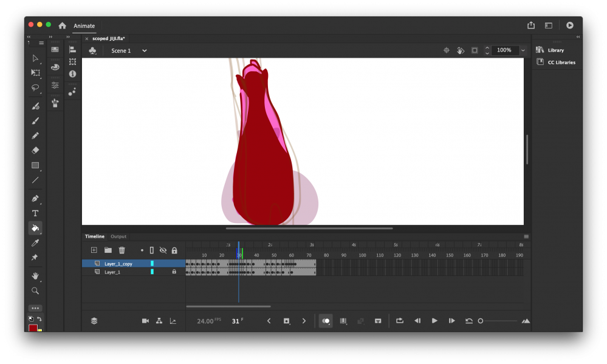Select the Eraser tool
Screen dimensions: 607x364
[x=35, y=150]
